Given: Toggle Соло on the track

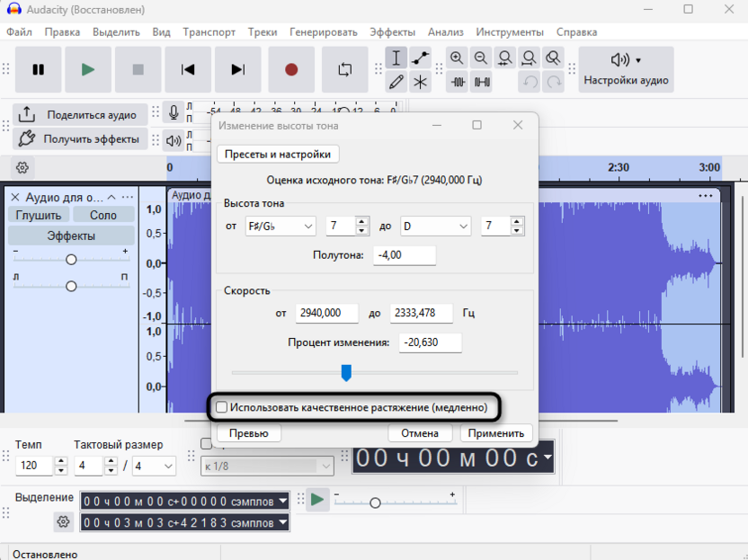Looking at the screenshot, I should [103, 215].
